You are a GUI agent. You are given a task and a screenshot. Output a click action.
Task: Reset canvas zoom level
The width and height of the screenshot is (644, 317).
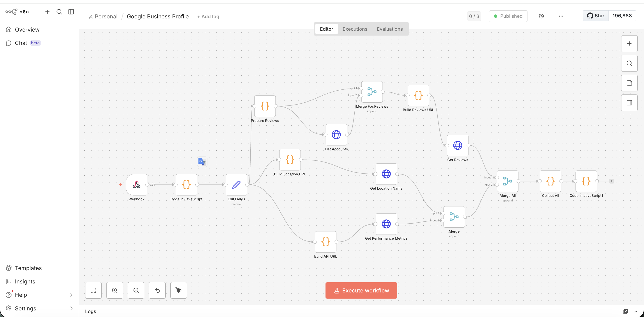157,290
